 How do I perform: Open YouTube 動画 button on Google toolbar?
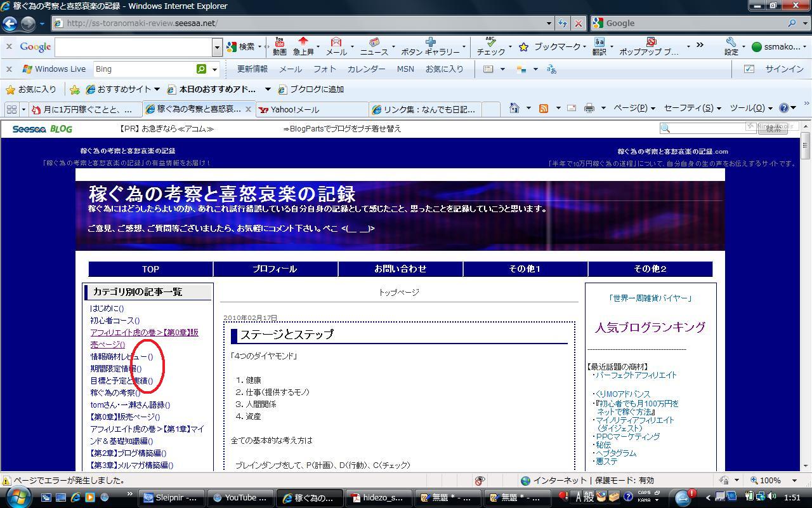tap(279, 46)
